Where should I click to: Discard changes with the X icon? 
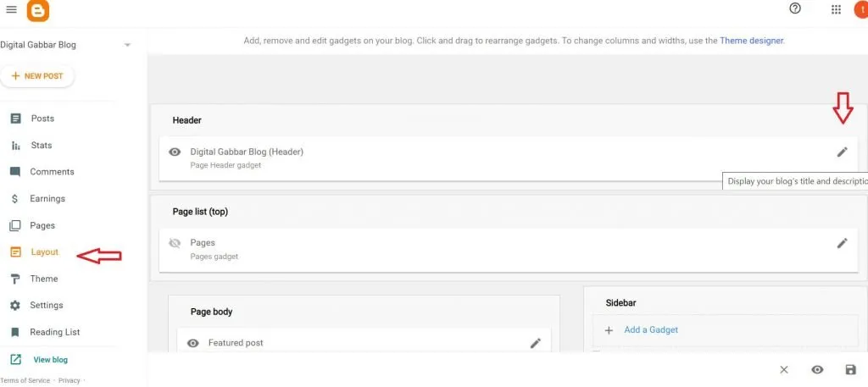pyautogui.click(x=784, y=370)
